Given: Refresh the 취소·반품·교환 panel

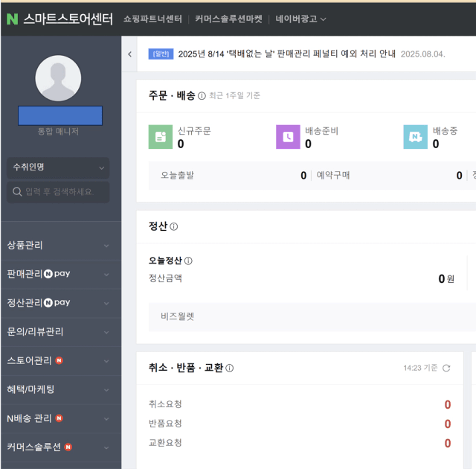Looking at the screenshot, I should click(x=446, y=368).
